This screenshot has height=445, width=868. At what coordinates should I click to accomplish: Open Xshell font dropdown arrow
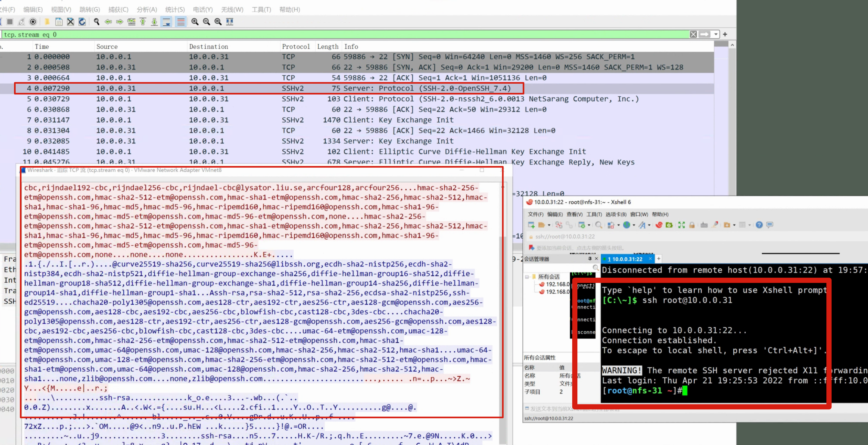649,225
